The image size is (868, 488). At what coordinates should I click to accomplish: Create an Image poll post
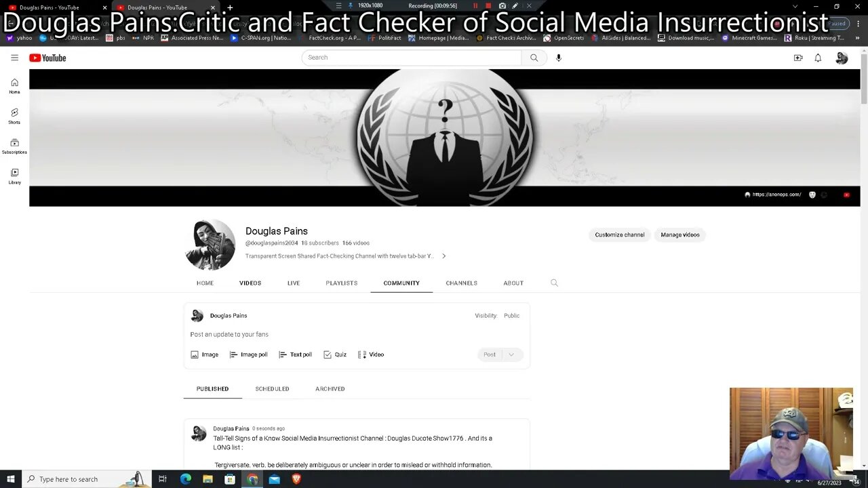click(248, 354)
